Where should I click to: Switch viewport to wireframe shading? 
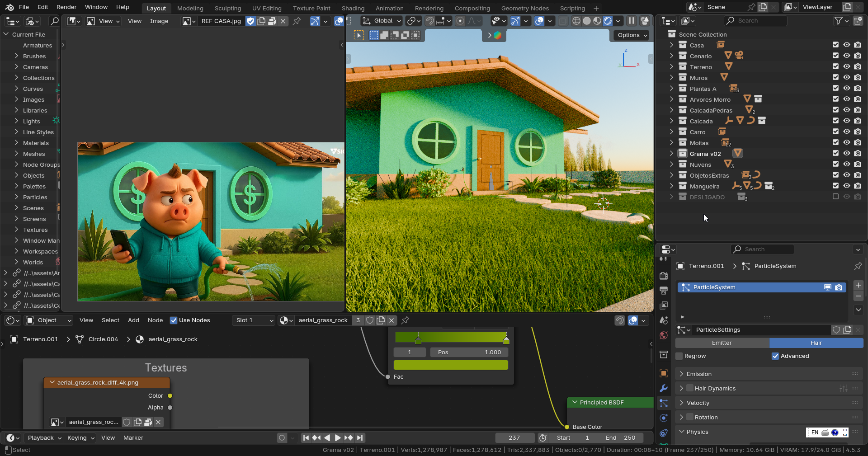(576, 21)
